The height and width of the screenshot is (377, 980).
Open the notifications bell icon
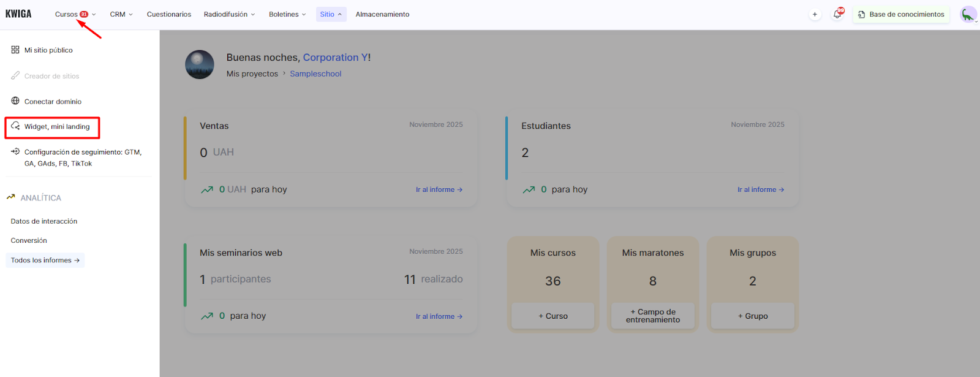pyautogui.click(x=837, y=14)
